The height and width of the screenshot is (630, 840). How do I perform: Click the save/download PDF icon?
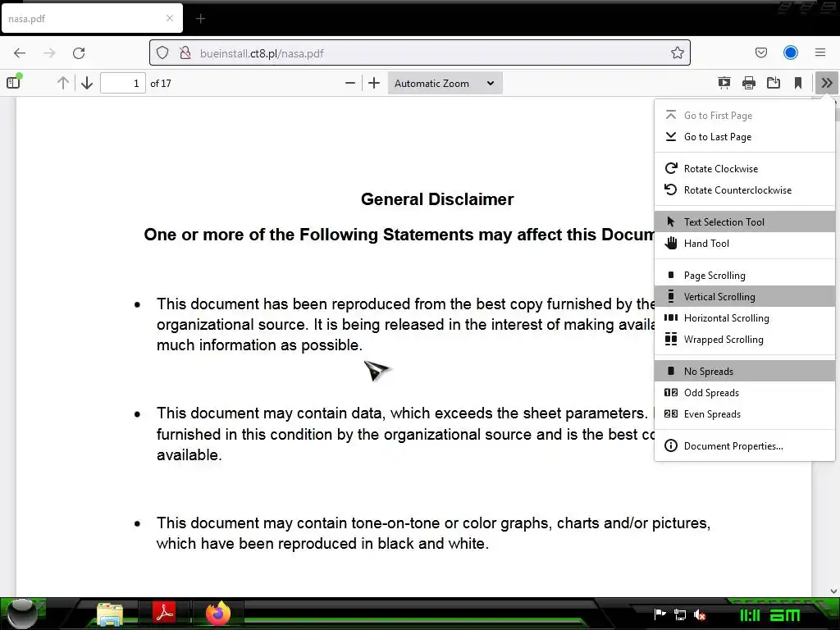[773, 83]
